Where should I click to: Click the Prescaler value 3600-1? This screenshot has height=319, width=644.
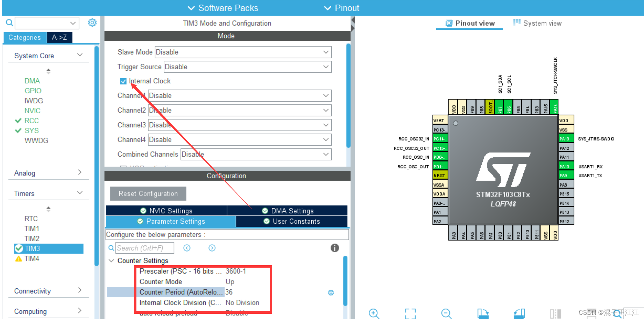[x=236, y=271]
